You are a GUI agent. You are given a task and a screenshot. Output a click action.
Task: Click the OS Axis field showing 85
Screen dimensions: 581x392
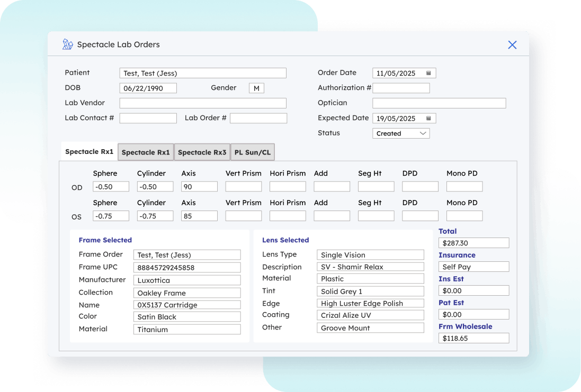[x=199, y=216]
